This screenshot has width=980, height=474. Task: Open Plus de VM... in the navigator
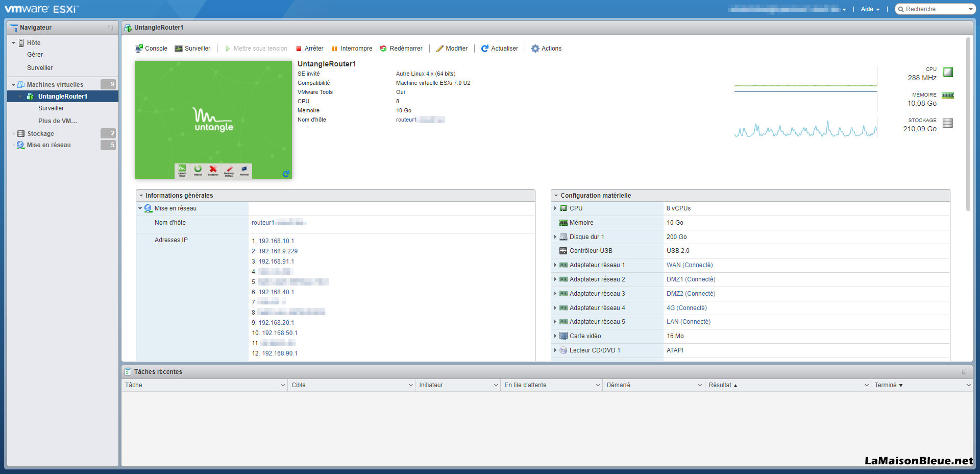click(x=58, y=121)
